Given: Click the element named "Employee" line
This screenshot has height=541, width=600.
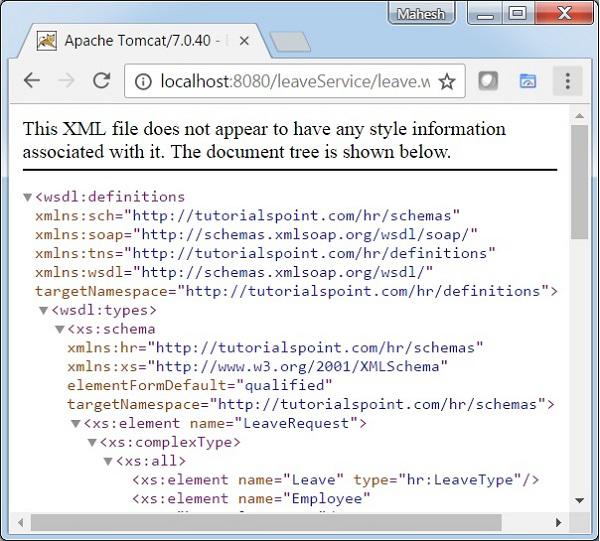Looking at the screenshot, I should [x=251, y=499].
